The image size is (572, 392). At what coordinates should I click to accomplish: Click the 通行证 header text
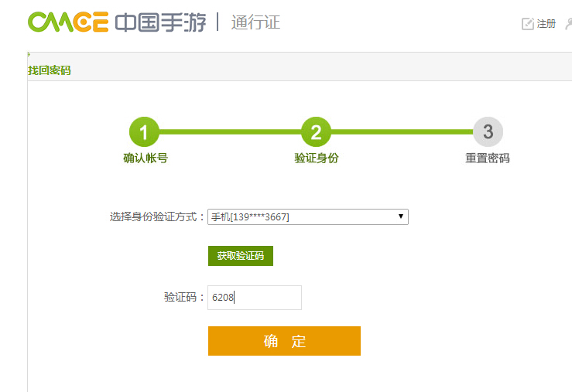tap(255, 22)
